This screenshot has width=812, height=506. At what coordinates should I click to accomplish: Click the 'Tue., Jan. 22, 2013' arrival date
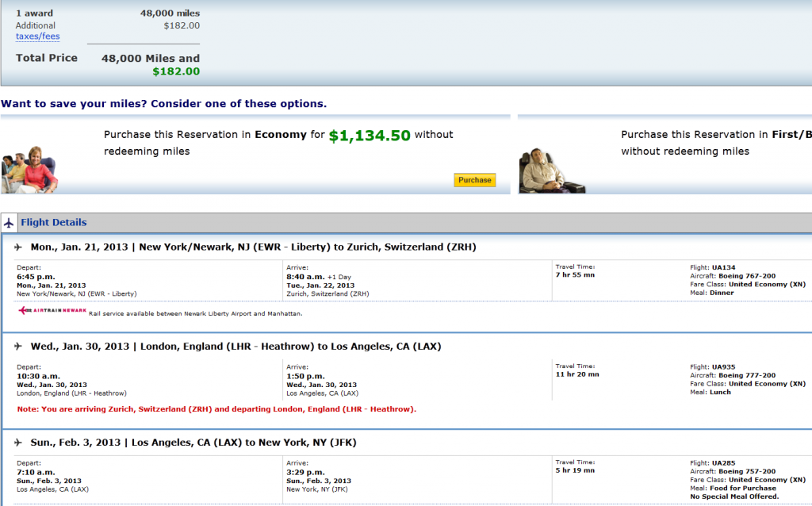320,286
